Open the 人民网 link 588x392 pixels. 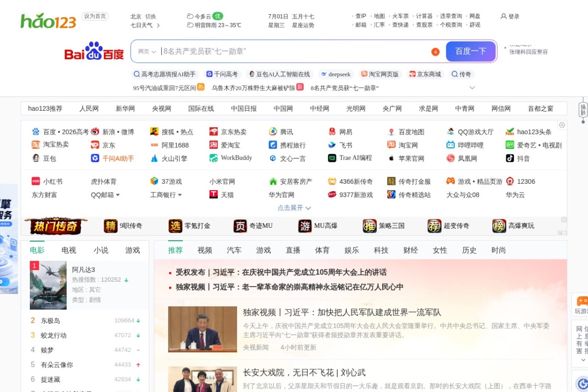click(89, 109)
